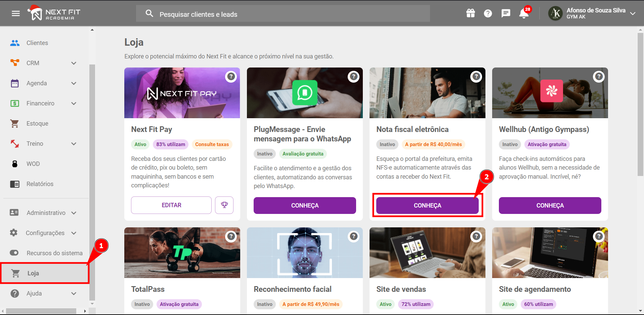This screenshot has height=315, width=644.
Task: Click the 'Avaliação gratuita' tag
Action: pyautogui.click(x=303, y=154)
